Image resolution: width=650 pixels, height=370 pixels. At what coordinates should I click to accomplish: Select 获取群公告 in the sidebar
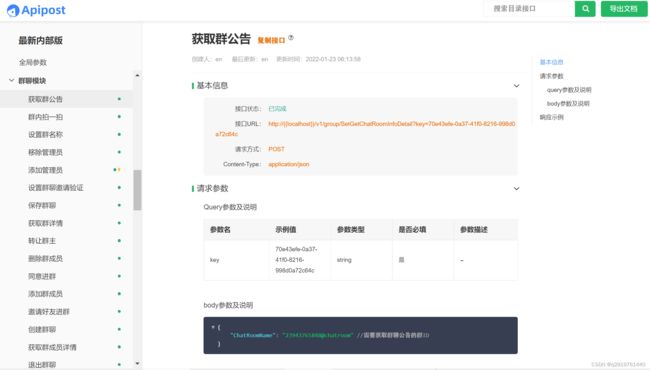(66, 99)
